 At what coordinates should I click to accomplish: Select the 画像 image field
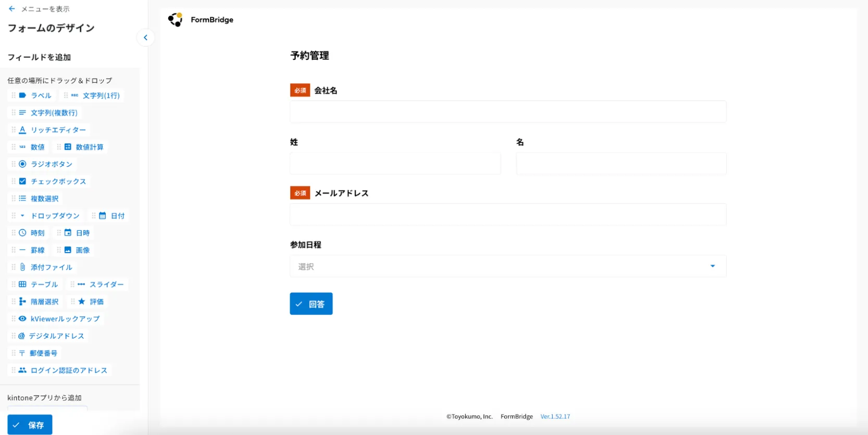click(x=73, y=250)
